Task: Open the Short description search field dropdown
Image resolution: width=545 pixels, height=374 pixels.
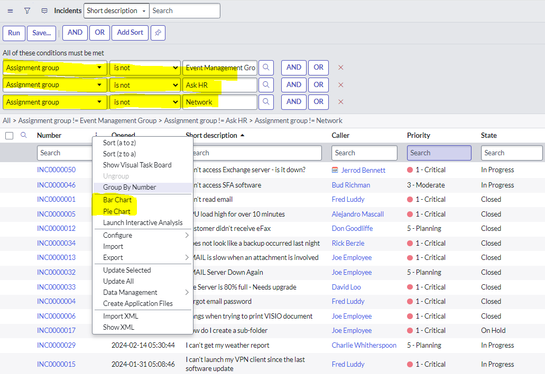Action: click(116, 11)
